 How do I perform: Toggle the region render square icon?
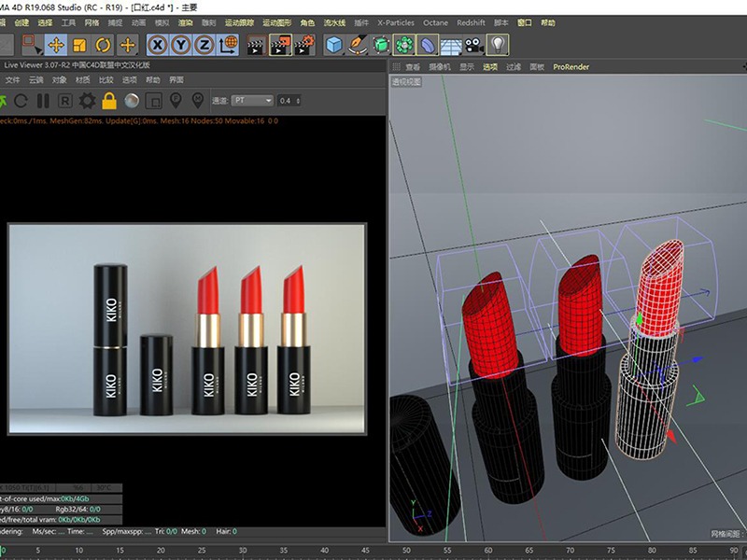pyautogui.click(x=153, y=101)
